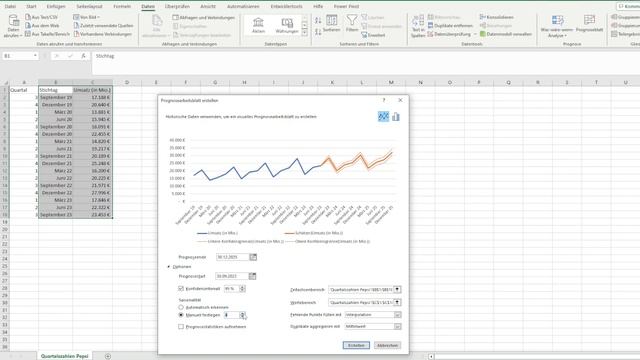Select Automatisch erkennen radio button
The image size is (640, 360).
(x=181, y=307)
